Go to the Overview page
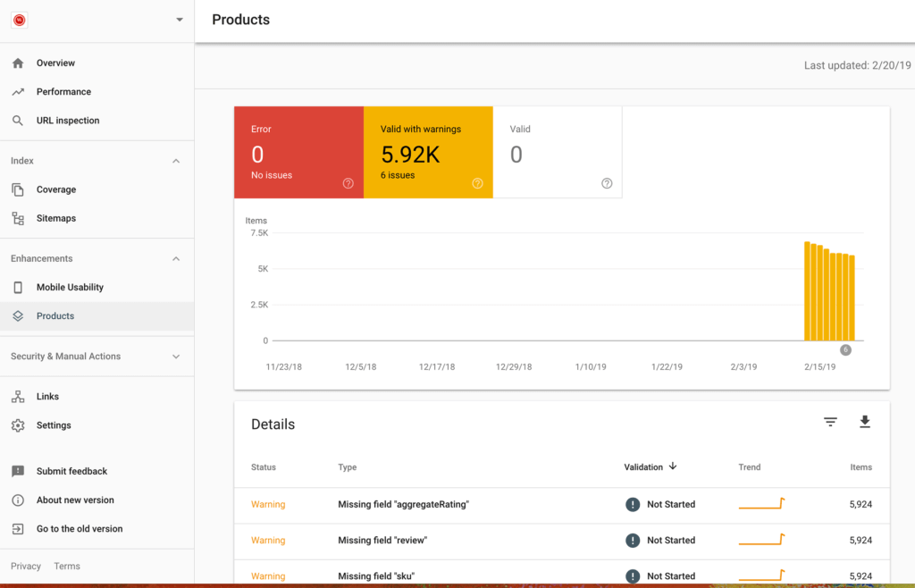The height and width of the screenshot is (588, 915). coord(55,63)
